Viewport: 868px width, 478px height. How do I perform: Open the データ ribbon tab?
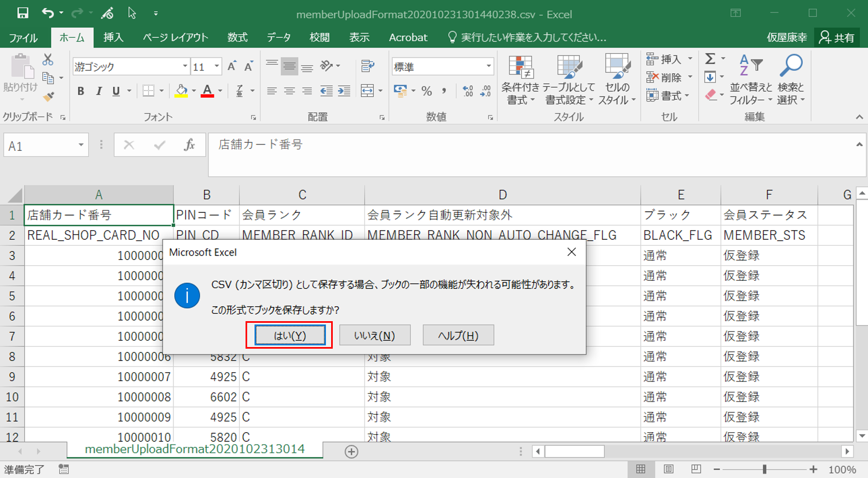278,37
